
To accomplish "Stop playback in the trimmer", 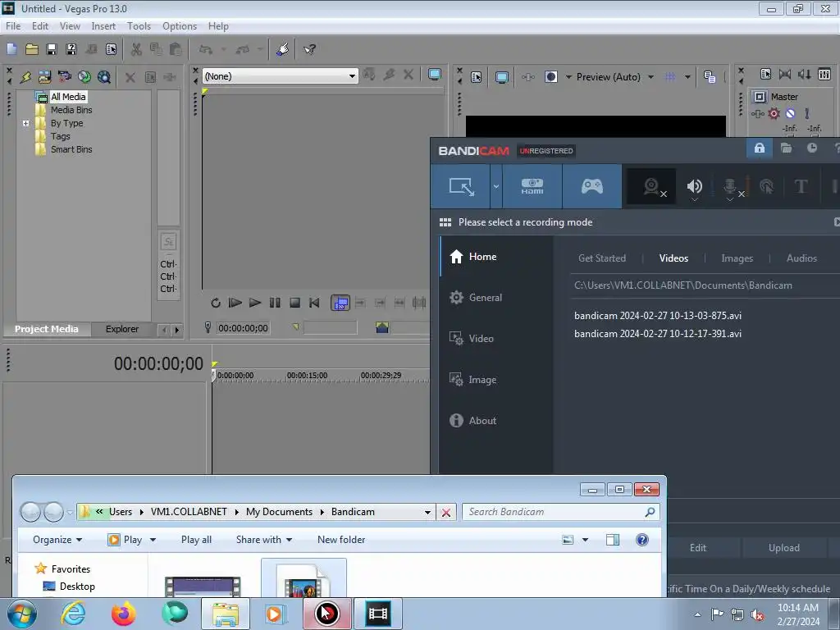I will pyautogui.click(x=294, y=303).
